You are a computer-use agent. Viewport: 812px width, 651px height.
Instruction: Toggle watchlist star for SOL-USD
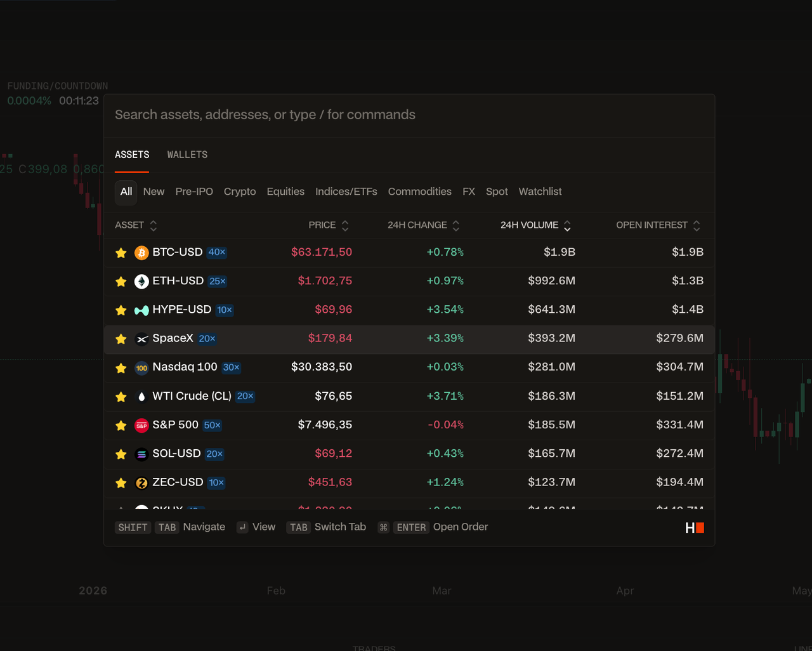[121, 454]
